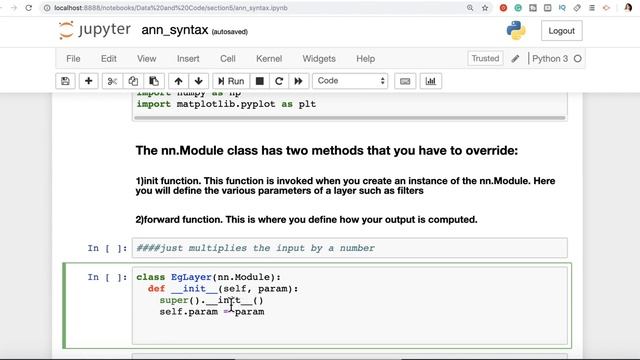Image resolution: width=640 pixels, height=360 pixels.
Task: Open the Cell menu
Action: pos(228,59)
